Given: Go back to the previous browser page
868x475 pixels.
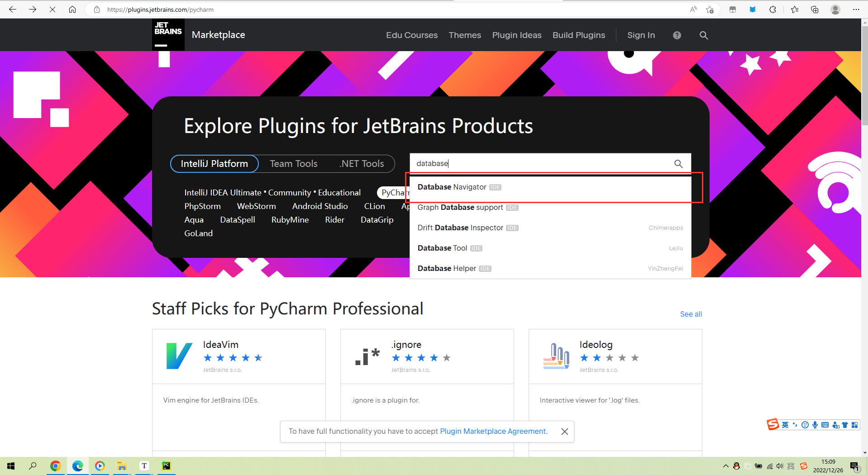Looking at the screenshot, I should 13,9.
